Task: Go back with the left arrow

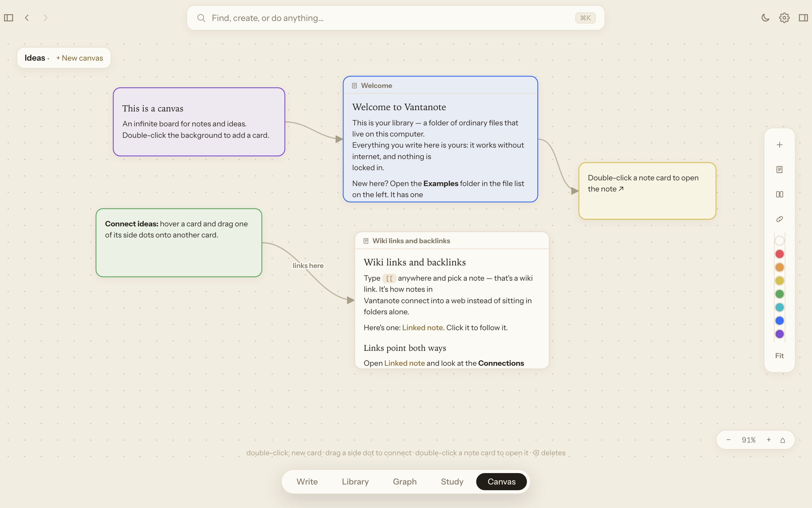Action: click(x=27, y=18)
